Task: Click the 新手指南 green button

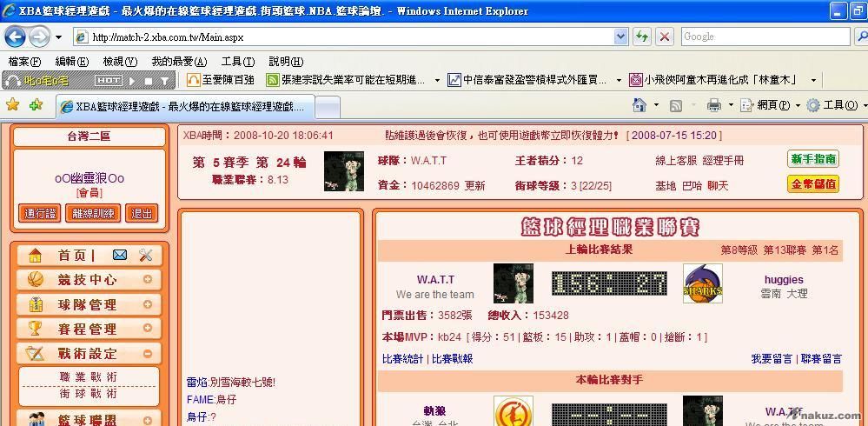Action: point(813,160)
